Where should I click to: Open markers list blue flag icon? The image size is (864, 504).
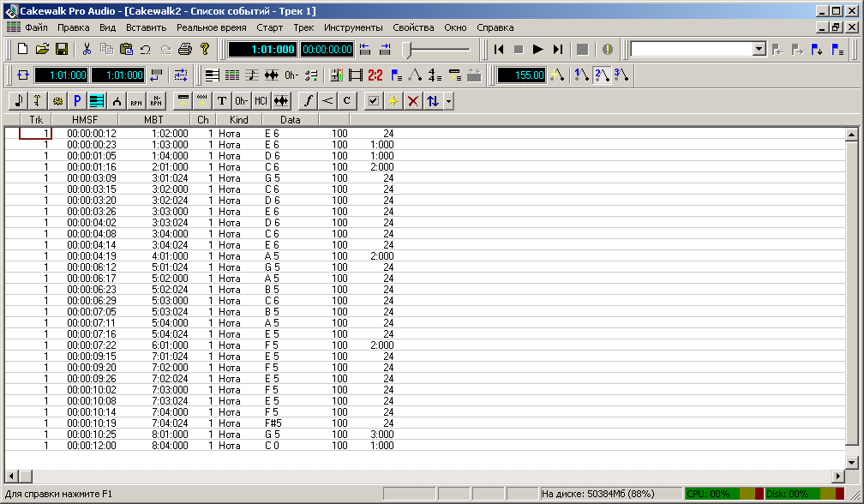pos(837,49)
